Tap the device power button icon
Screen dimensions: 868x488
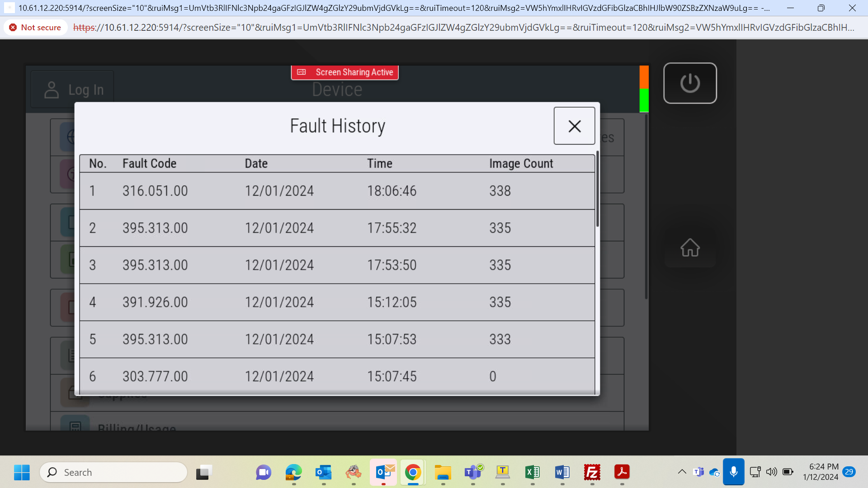pyautogui.click(x=690, y=83)
